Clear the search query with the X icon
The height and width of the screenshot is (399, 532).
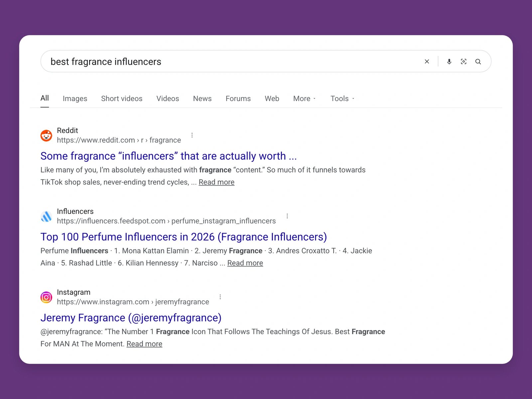(427, 62)
